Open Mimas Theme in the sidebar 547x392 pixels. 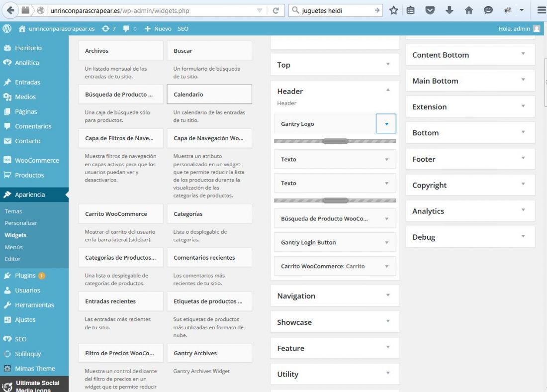coord(34,369)
